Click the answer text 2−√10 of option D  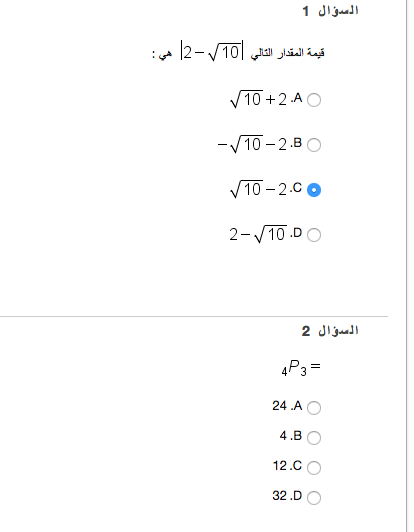coord(258,234)
